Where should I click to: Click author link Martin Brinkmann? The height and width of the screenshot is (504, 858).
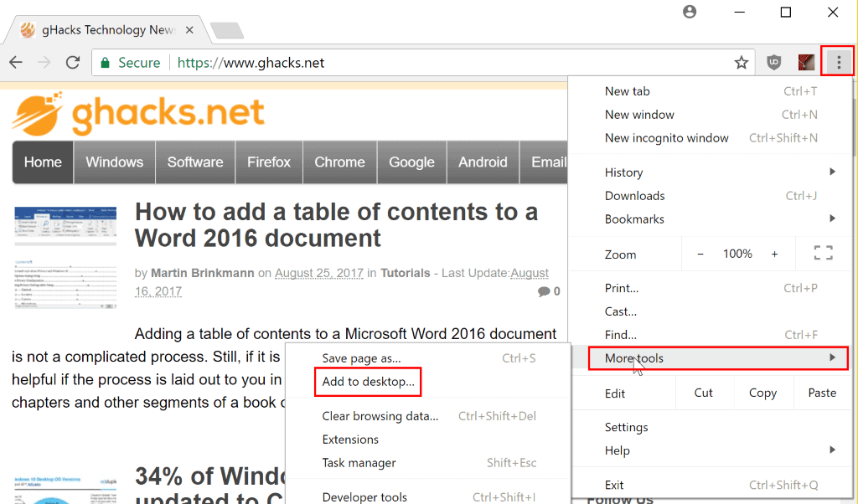[x=203, y=273]
